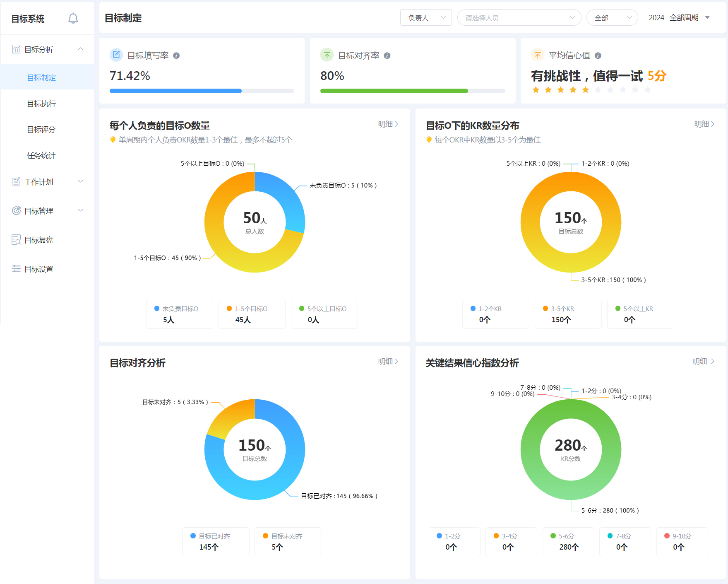Viewport: 728px width, 584px height.
Task: Click the 目标对齐率 green arrow icon
Action: pyautogui.click(x=327, y=55)
